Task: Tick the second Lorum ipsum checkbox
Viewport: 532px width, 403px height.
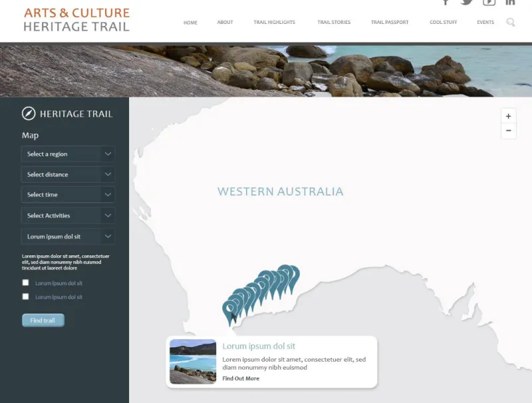Action: coord(25,297)
